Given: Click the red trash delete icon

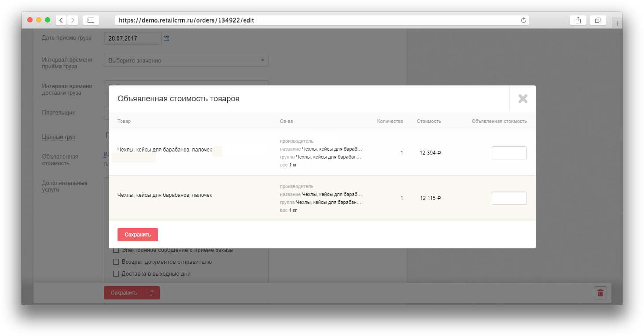Looking at the screenshot, I should tap(600, 293).
